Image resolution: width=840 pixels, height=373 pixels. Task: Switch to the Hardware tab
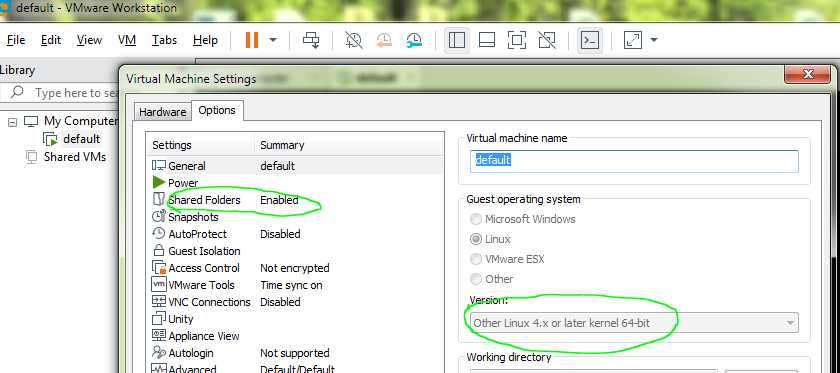coord(162,112)
